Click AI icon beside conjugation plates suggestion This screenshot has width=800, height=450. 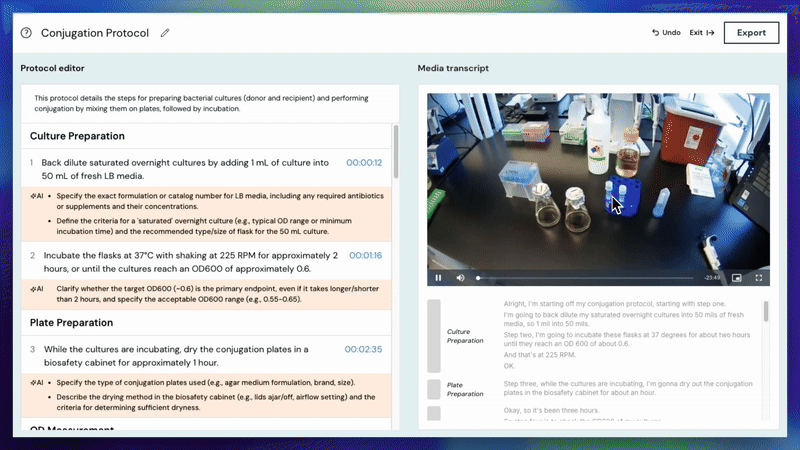37,383
